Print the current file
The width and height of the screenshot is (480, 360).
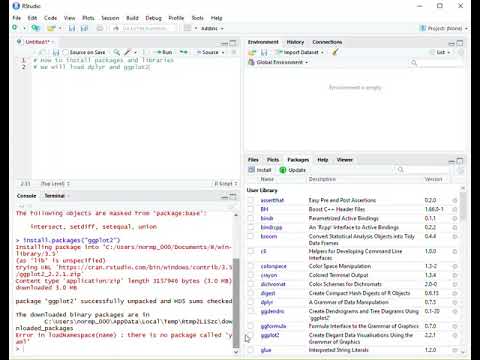(100, 28)
